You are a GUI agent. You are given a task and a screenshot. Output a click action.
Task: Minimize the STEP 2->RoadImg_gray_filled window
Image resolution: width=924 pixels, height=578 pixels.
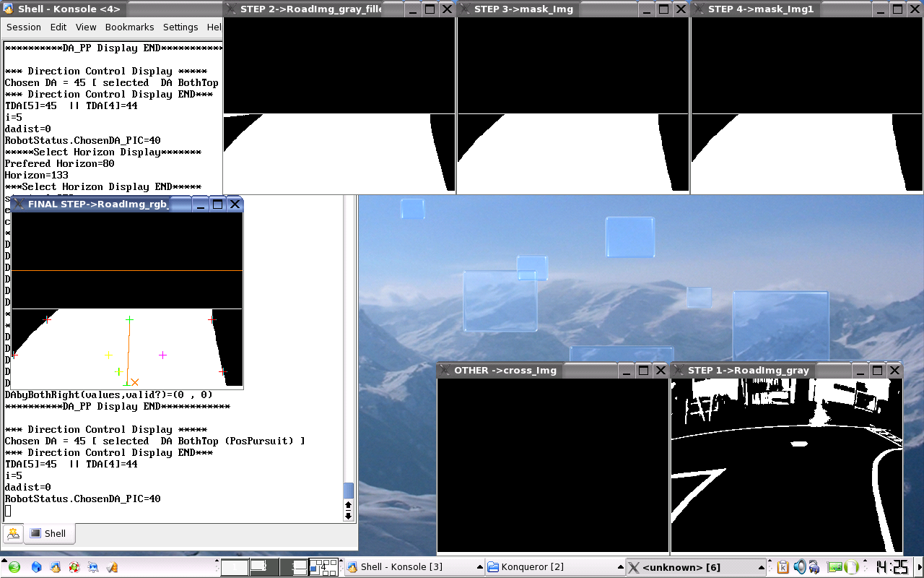(412, 9)
